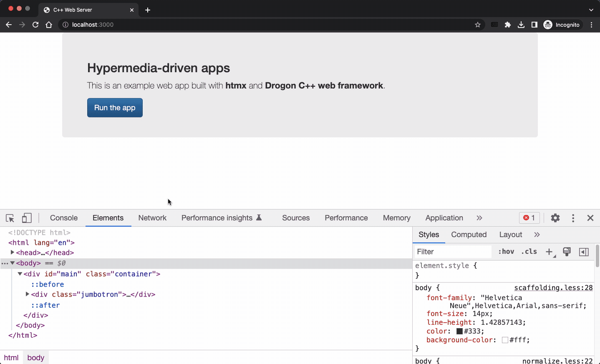Activate the inspect element picker tool
600x364 pixels.
(x=10, y=218)
